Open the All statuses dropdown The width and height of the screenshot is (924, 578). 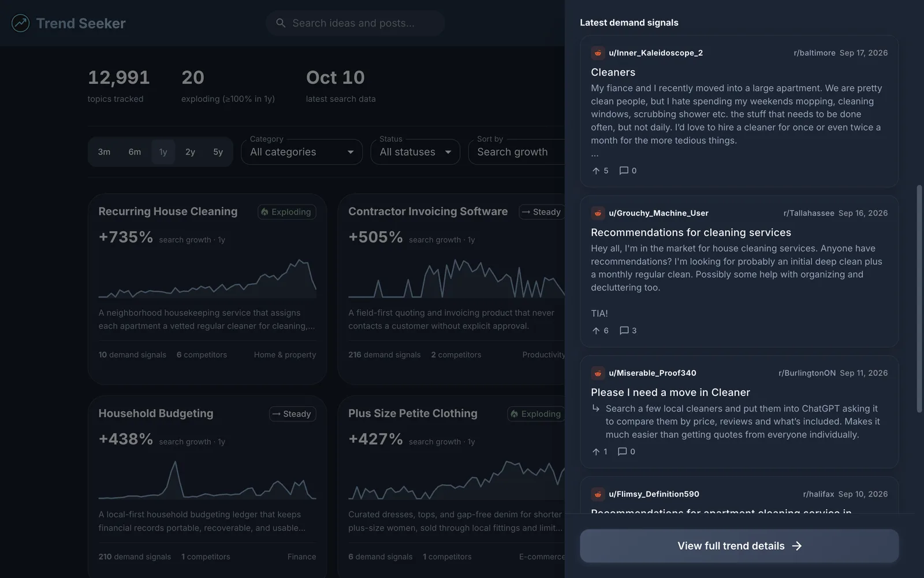pyautogui.click(x=415, y=152)
